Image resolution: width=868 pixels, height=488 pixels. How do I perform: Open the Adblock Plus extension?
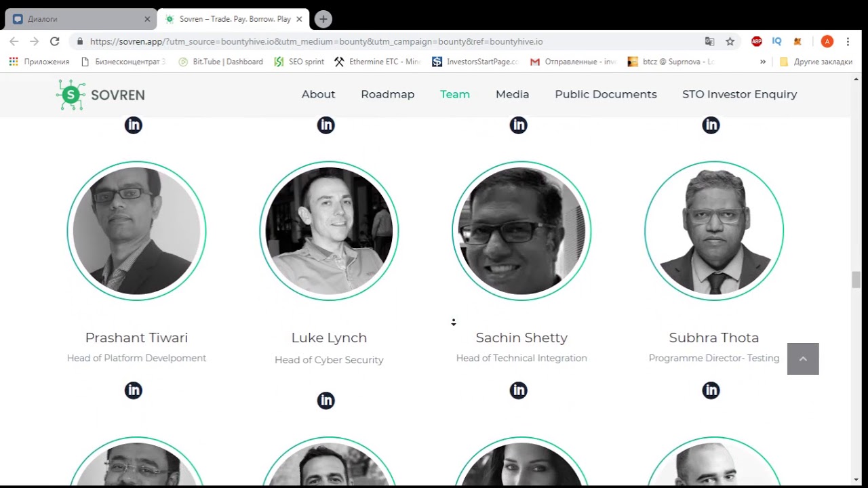tap(757, 41)
